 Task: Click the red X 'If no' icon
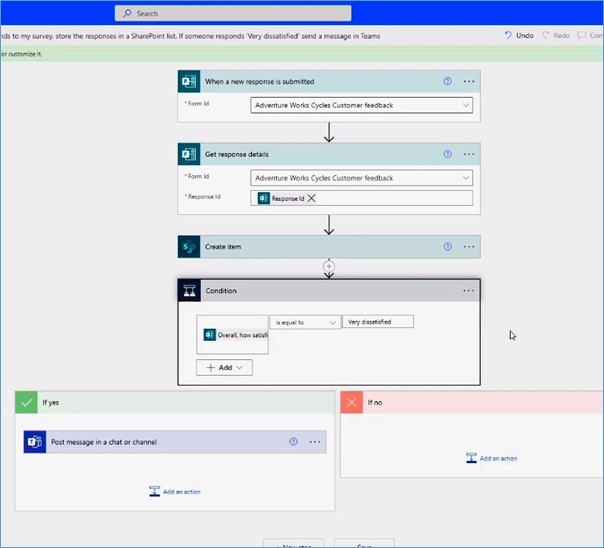(x=351, y=402)
